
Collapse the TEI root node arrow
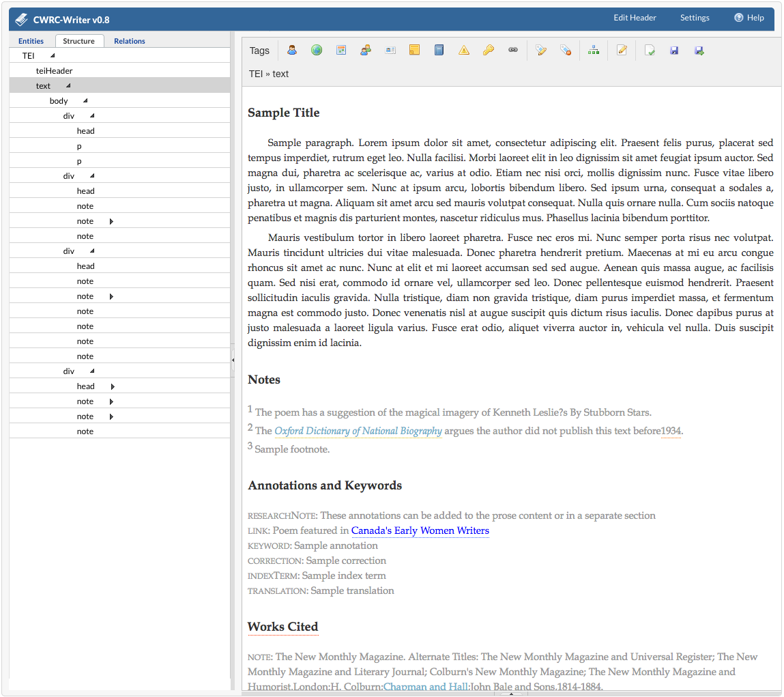(53, 55)
